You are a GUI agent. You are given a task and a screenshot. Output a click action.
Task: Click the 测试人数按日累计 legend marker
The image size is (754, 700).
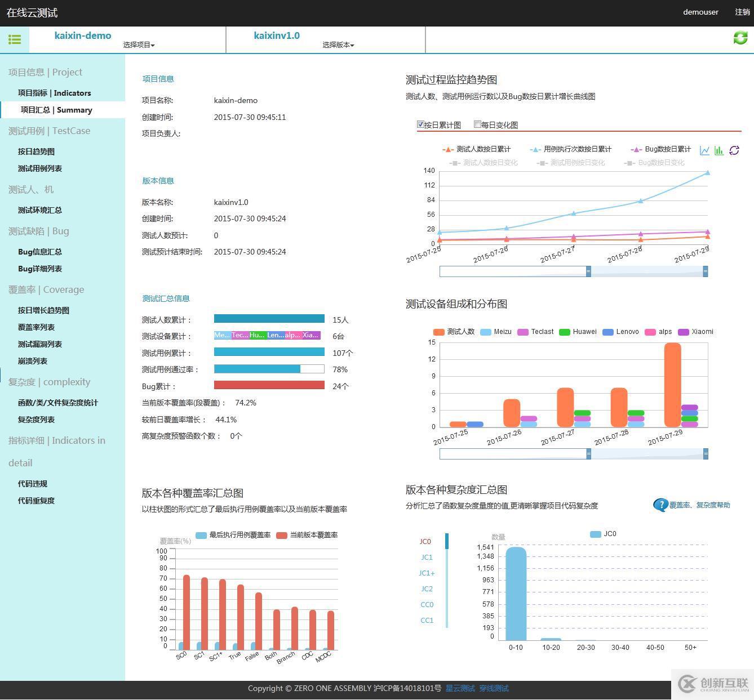pyautogui.click(x=447, y=149)
